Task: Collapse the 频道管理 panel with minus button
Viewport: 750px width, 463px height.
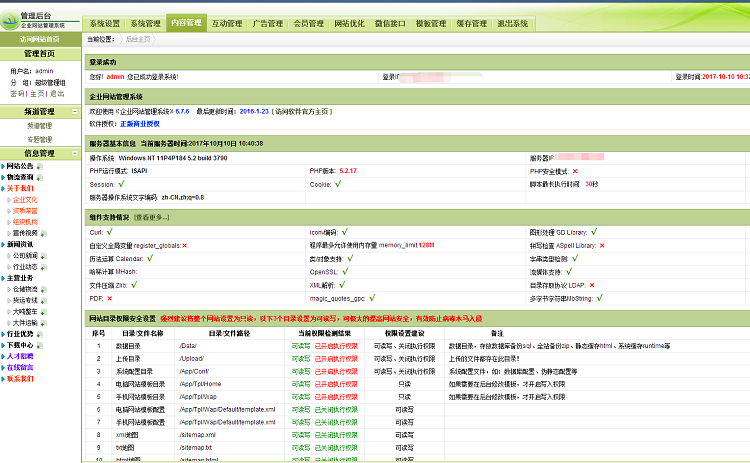Action: (x=75, y=112)
